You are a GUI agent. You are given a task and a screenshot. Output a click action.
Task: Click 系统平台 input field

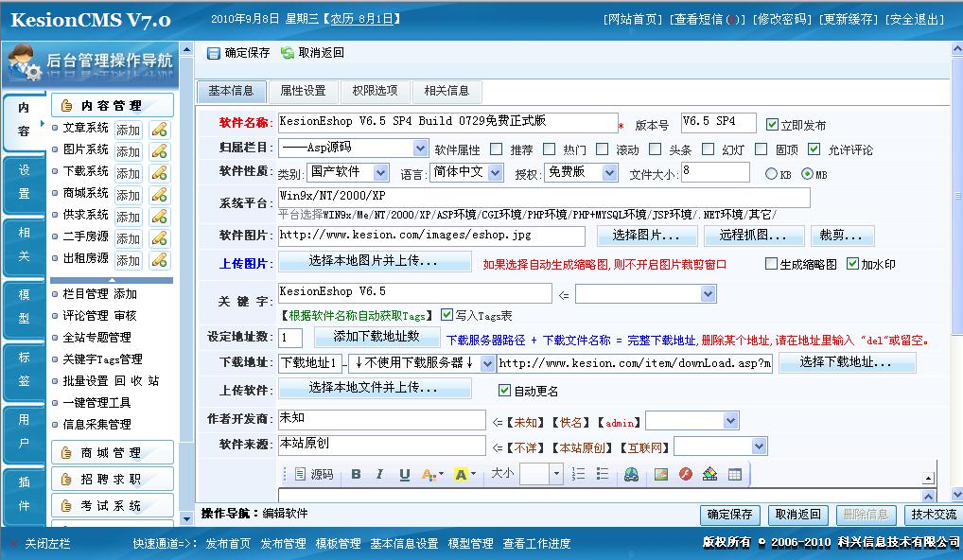click(544, 197)
